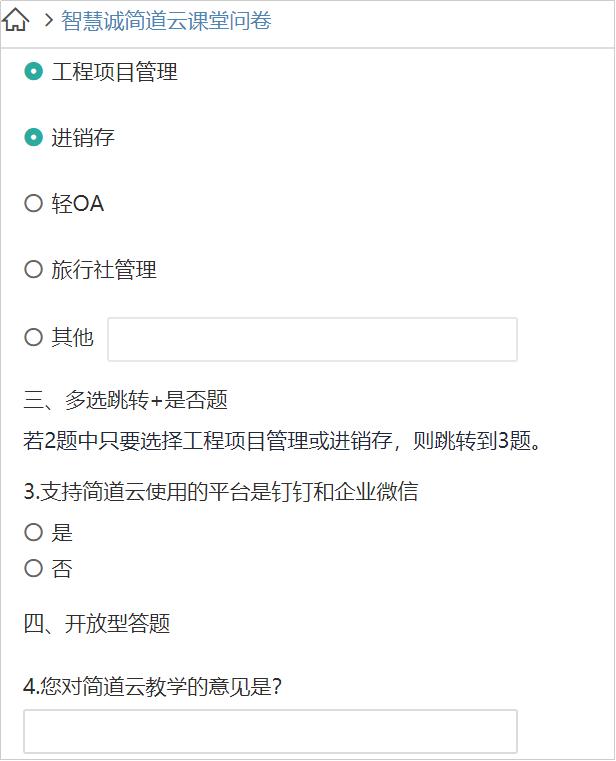Click the 进销存 label text
616x761 pixels.
83,138
